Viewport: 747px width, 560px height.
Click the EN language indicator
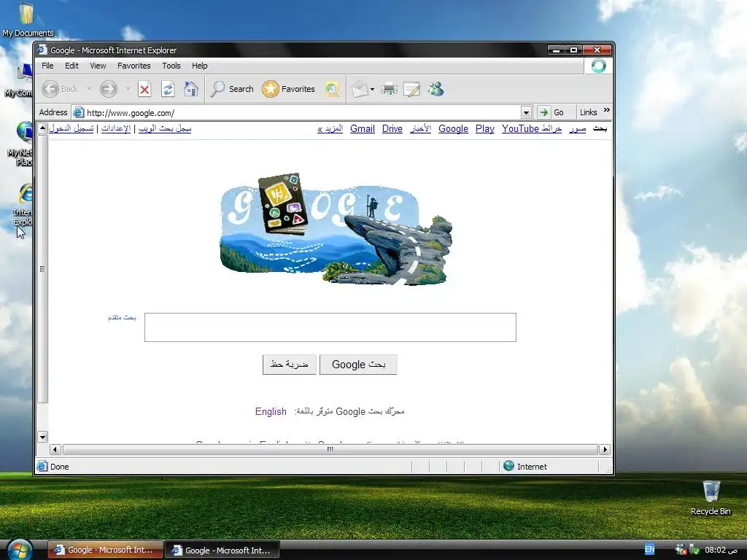(x=649, y=550)
